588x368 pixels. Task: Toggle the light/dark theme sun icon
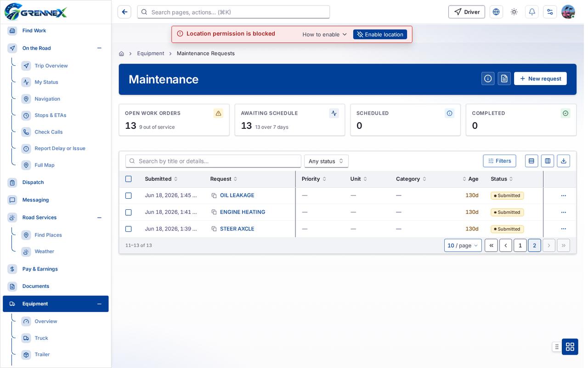pyautogui.click(x=514, y=12)
